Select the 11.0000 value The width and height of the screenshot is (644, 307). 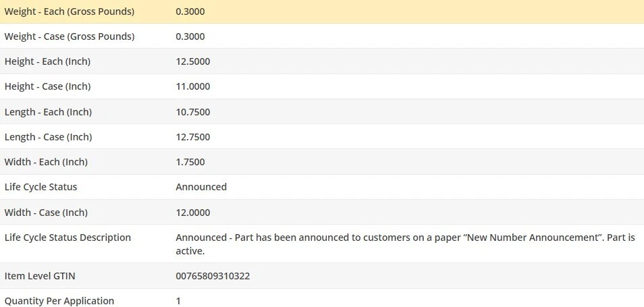193,86
